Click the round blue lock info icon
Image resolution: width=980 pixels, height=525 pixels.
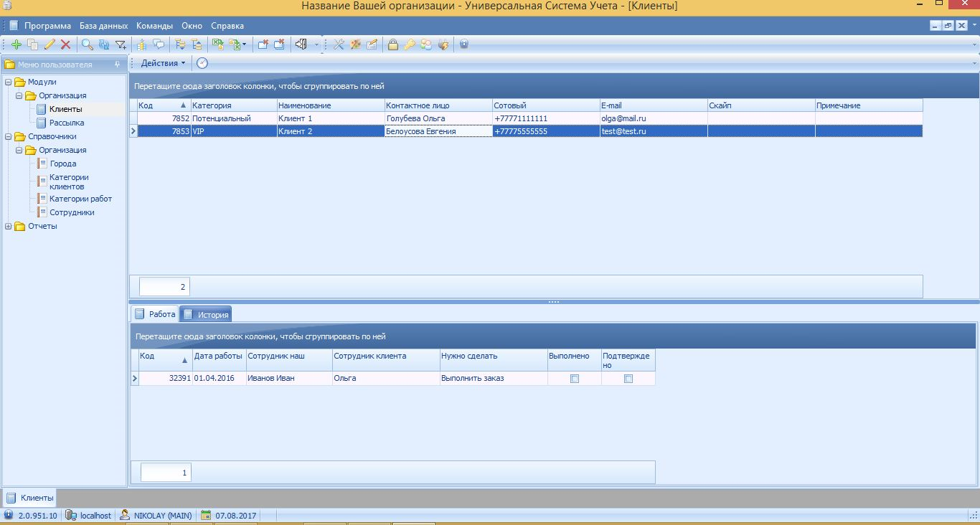tap(464, 44)
